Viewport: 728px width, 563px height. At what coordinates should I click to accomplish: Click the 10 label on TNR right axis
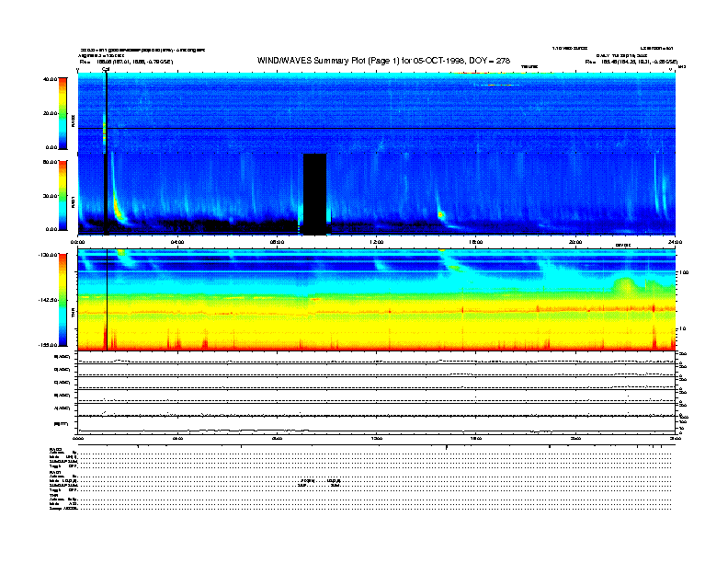point(682,329)
